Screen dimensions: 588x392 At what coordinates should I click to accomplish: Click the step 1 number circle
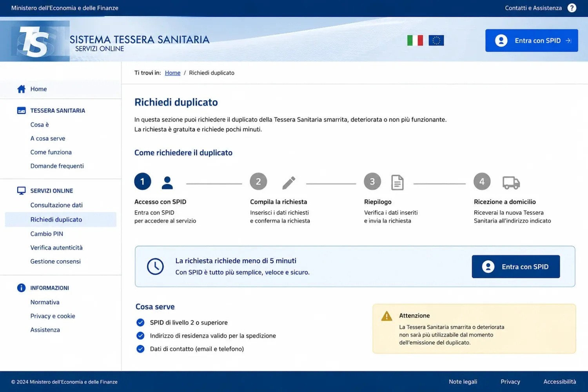point(143,181)
